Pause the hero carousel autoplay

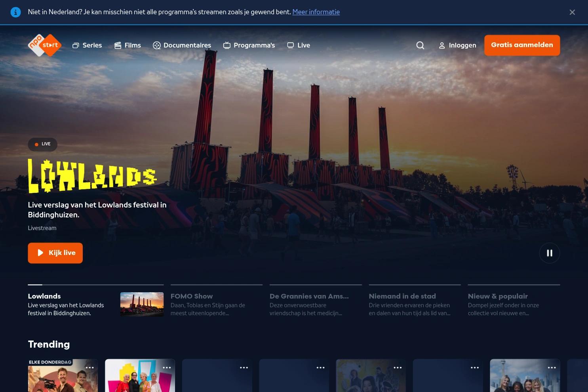550,253
